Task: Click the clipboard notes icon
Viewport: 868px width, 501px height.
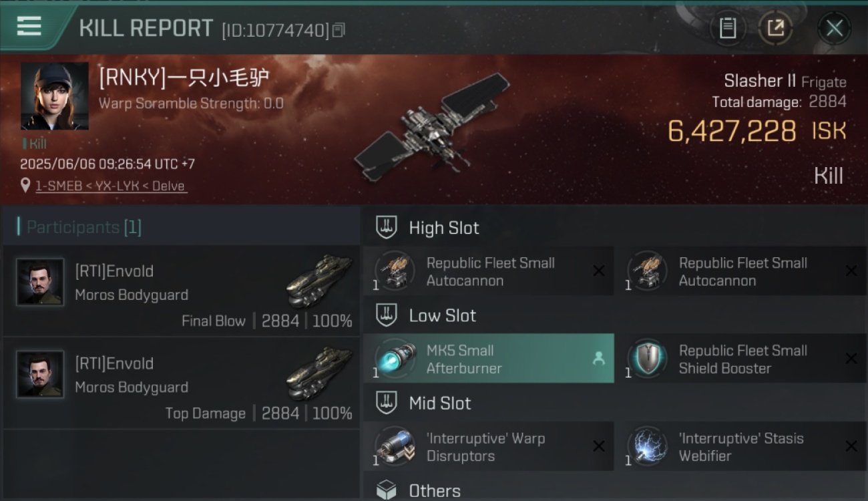Action: 728,28
